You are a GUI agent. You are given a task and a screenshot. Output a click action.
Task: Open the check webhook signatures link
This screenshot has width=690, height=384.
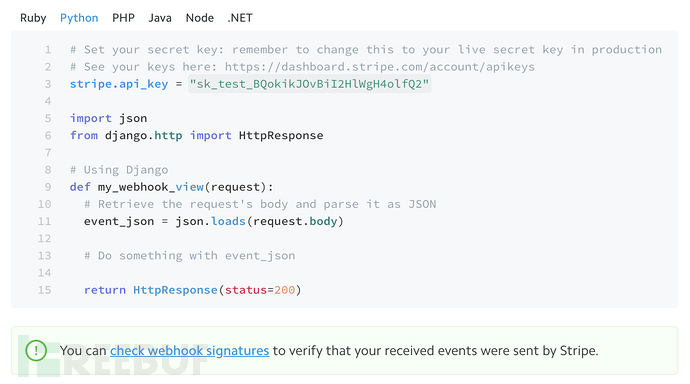coord(190,351)
